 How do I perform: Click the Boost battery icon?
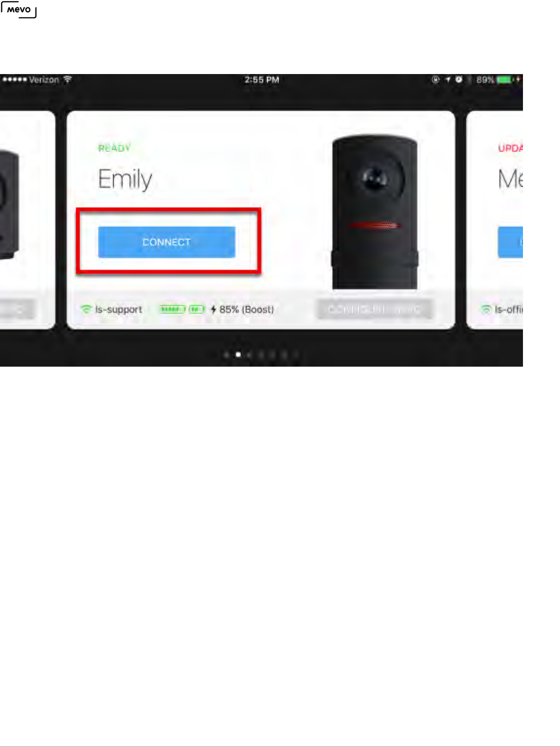pos(197,309)
